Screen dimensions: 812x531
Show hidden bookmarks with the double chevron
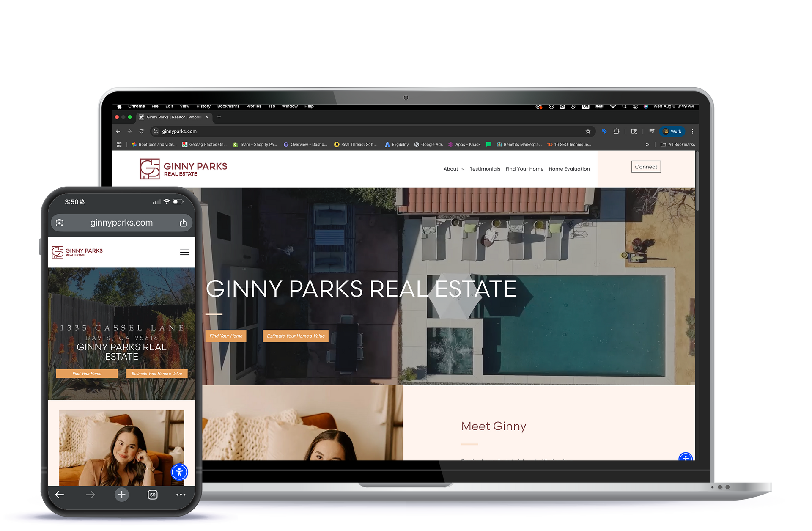pyautogui.click(x=647, y=145)
